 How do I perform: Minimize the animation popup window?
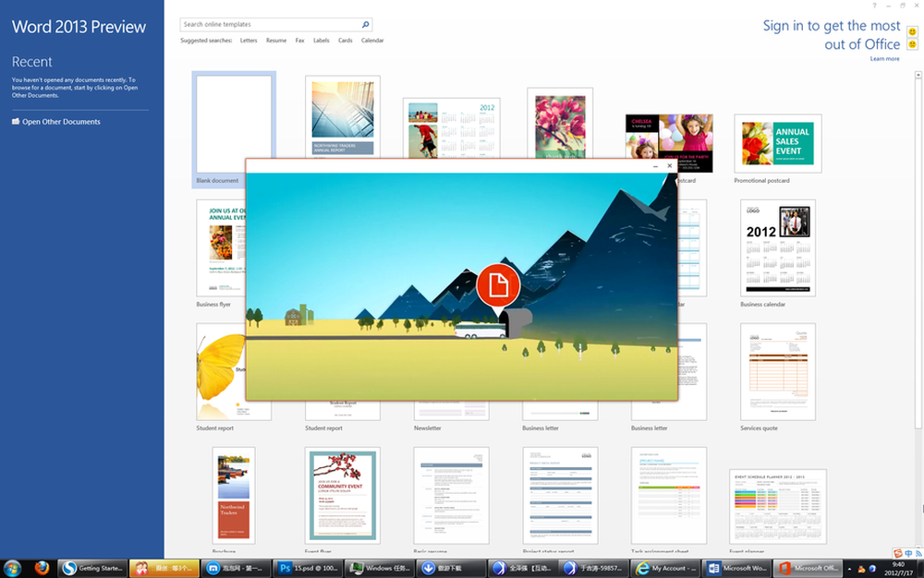[655, 166]
